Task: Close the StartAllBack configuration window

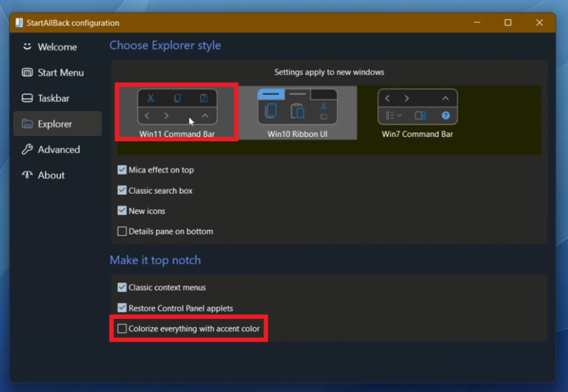Action: [x=539, y=22]
